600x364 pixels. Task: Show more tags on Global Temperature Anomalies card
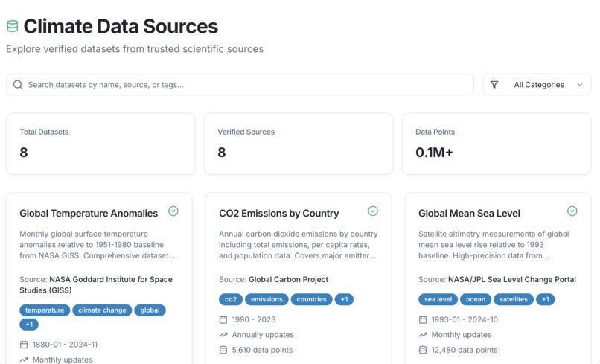(29, 325)
